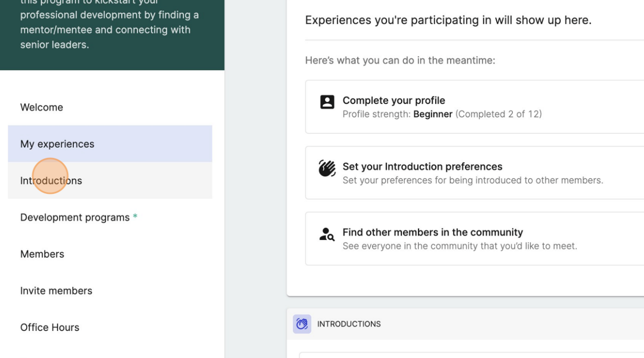Select Invite members in sidebar
This screenshot has height=358, width=644.
110,291
